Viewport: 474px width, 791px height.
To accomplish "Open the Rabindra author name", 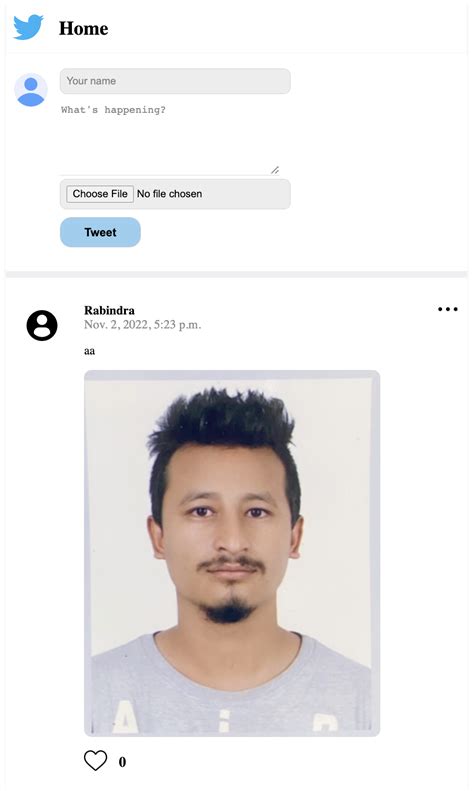I will tap(109, 310).
